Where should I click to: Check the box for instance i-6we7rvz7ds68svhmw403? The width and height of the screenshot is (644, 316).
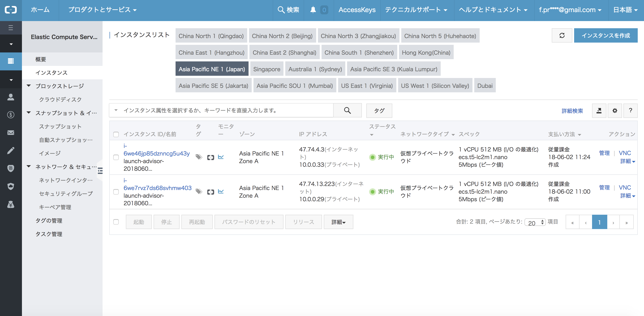tap(116, 192)
